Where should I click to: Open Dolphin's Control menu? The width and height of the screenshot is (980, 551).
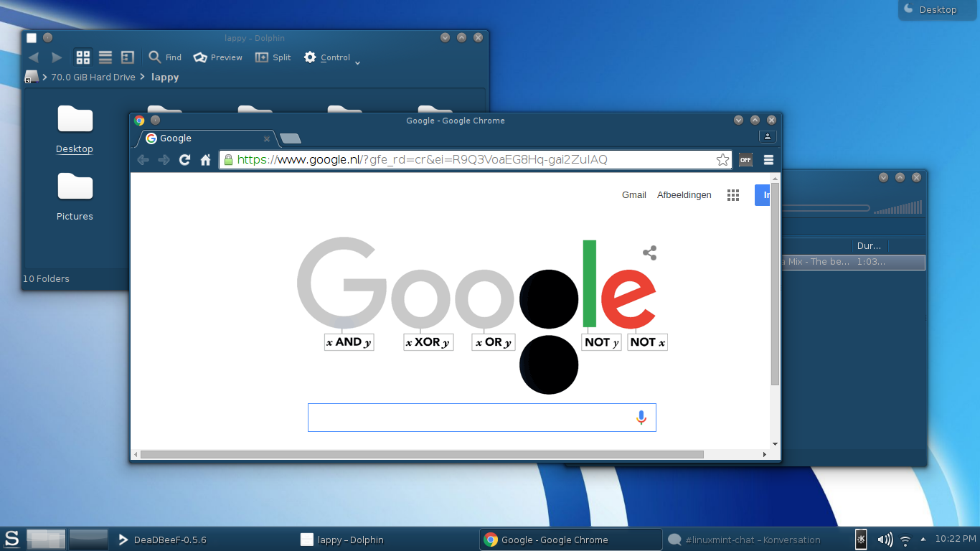(x=332, y=57)
